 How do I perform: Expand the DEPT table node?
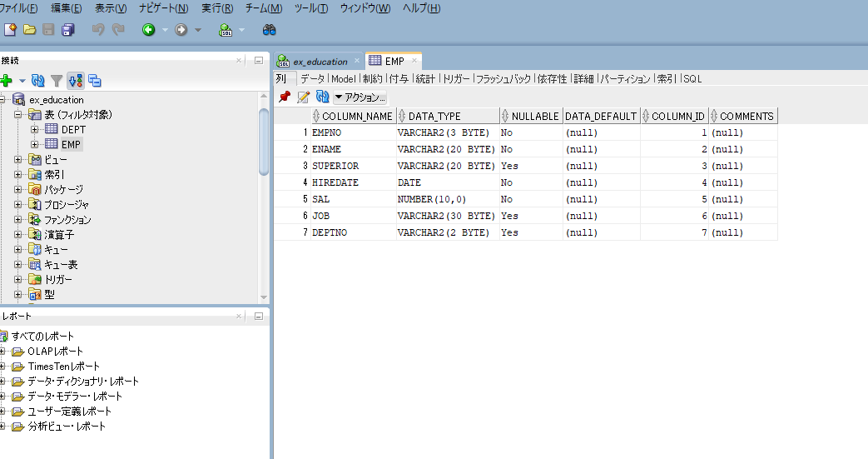(x=34, y=130)
